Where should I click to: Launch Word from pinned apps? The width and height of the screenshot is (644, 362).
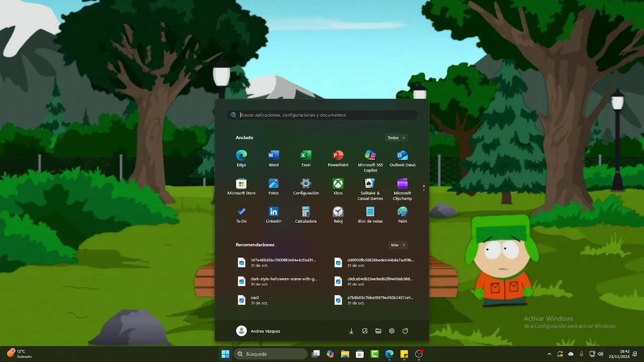274,158
